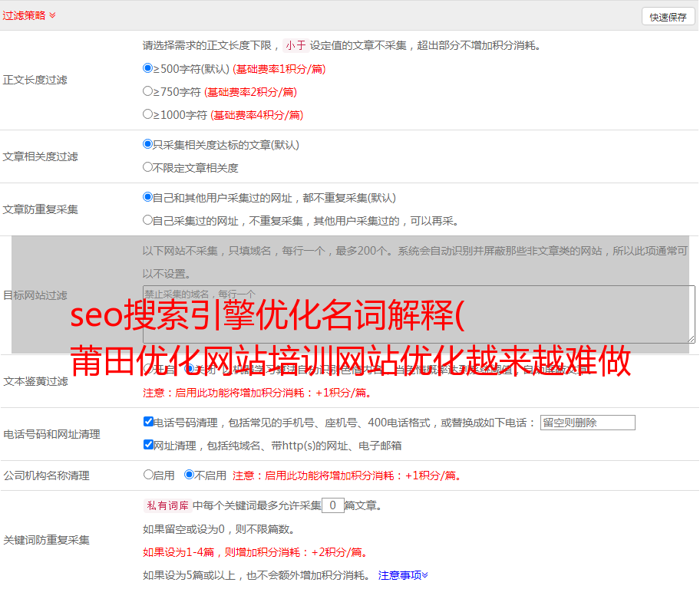Focus the 留空则删除 replacement phone field
The image size is (700, 589).
click(587, 423)
